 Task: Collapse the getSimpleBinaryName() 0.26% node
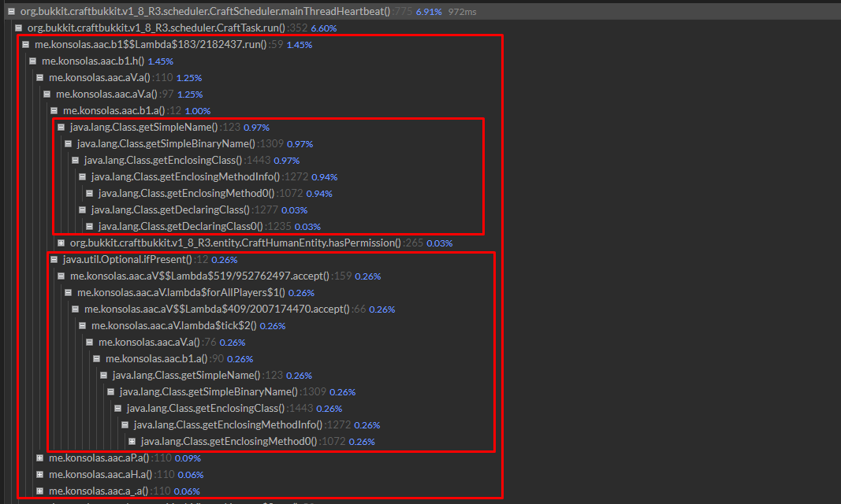click(x=110, y=392)
